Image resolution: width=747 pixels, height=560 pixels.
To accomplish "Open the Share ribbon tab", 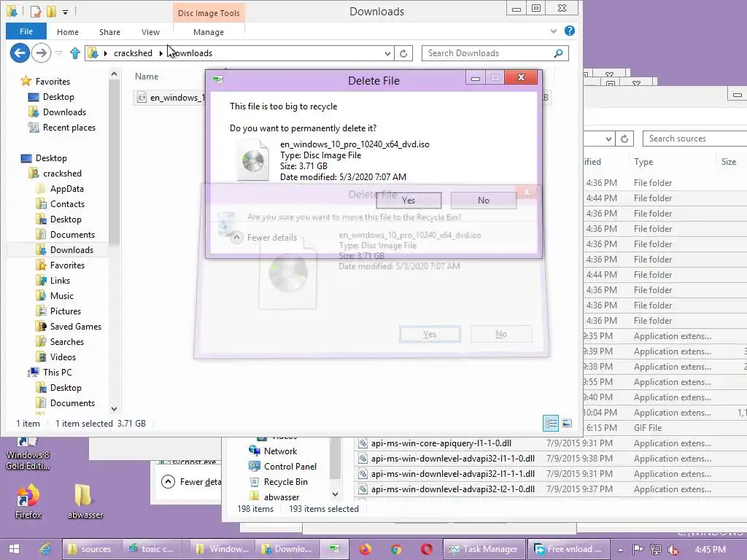I will coord(109,32).
